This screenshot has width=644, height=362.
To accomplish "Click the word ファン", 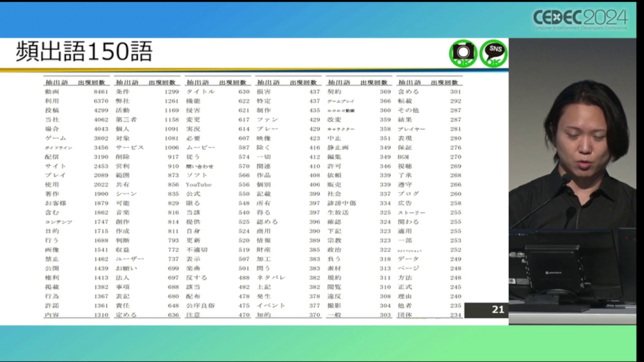I will pyautogui.click(x=267, y=120).
